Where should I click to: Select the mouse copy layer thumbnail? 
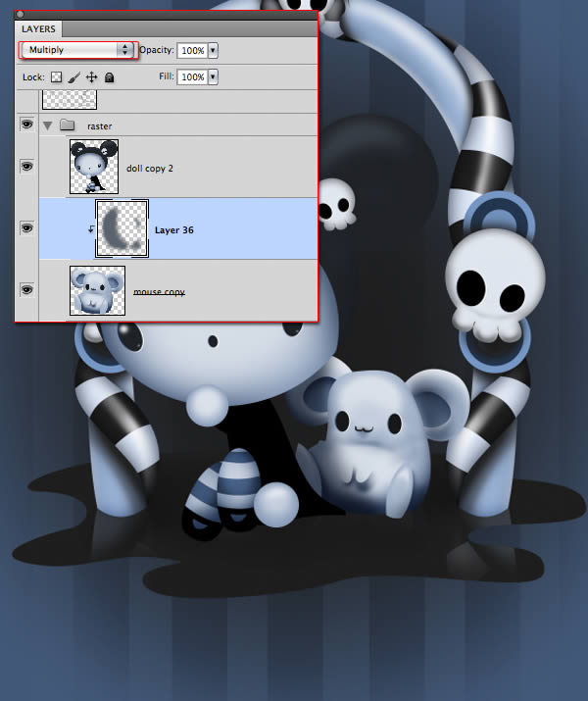tap(97, 290)
